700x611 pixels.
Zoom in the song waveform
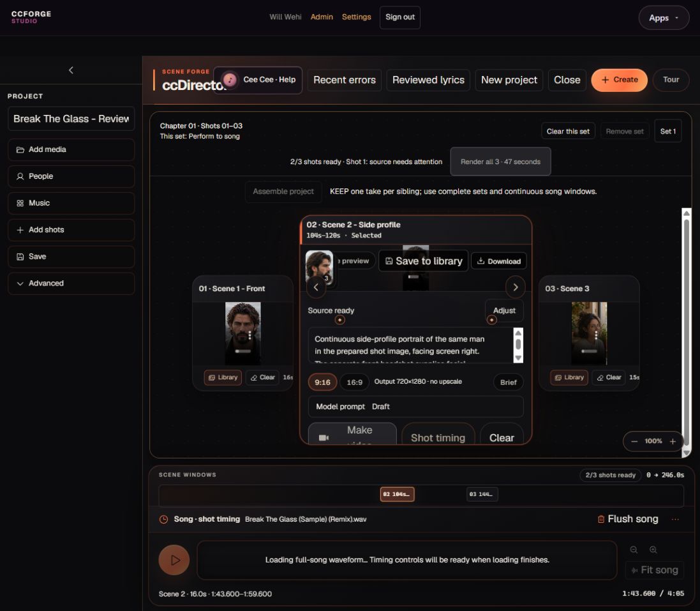[x=653, y=550]
